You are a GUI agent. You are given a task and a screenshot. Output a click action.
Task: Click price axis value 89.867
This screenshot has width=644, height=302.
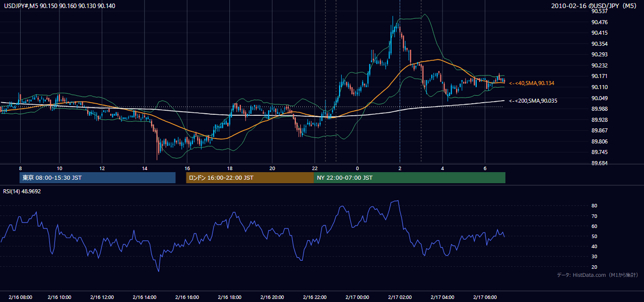point(599,130)
